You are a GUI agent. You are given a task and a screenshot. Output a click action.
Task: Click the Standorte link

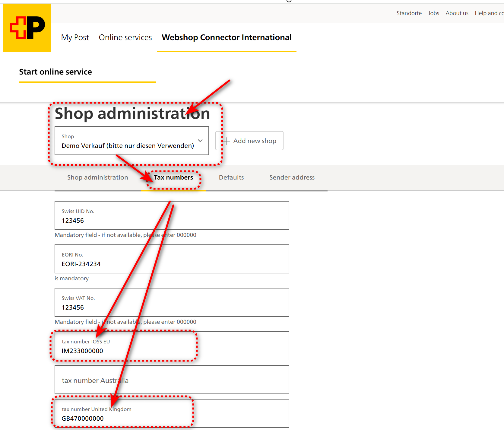click(x=409, y=13)
